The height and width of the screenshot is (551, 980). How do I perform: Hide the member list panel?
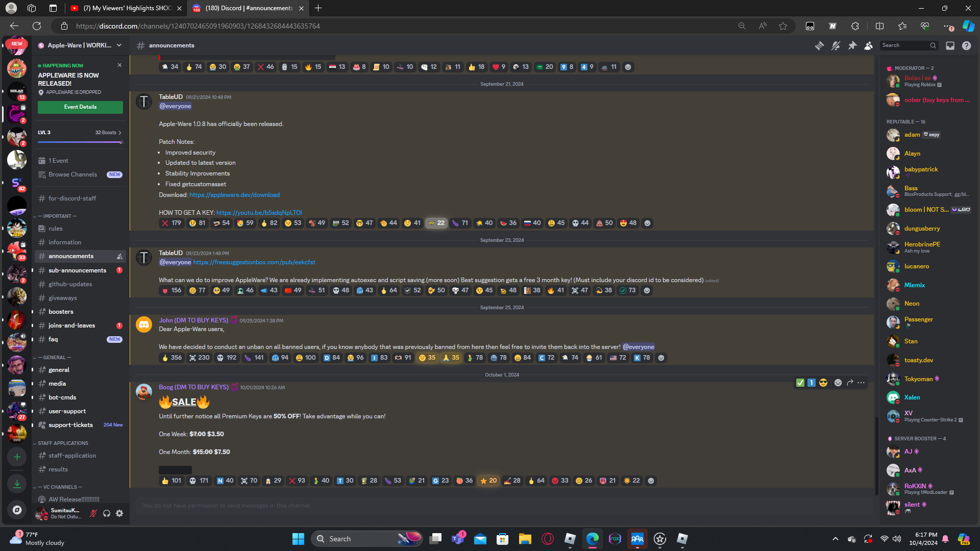pyautogui.click(x=868, y=46)
